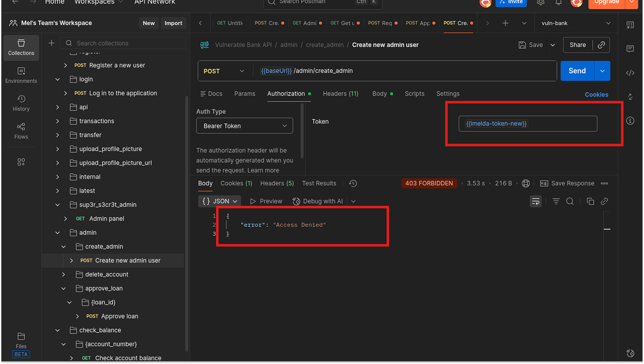Viewport: 644px width, 364px height.
Task: Switch to the Scripts tab
Action: click(415, 94)
